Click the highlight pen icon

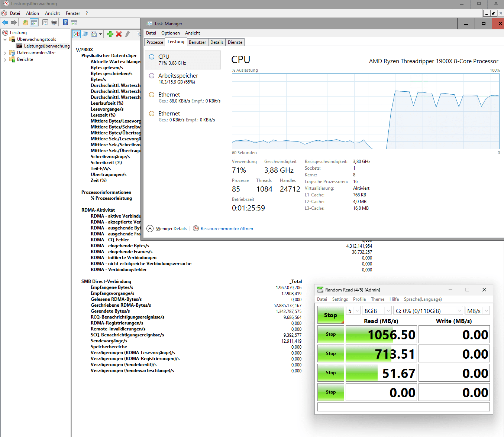tap(127, 34)
